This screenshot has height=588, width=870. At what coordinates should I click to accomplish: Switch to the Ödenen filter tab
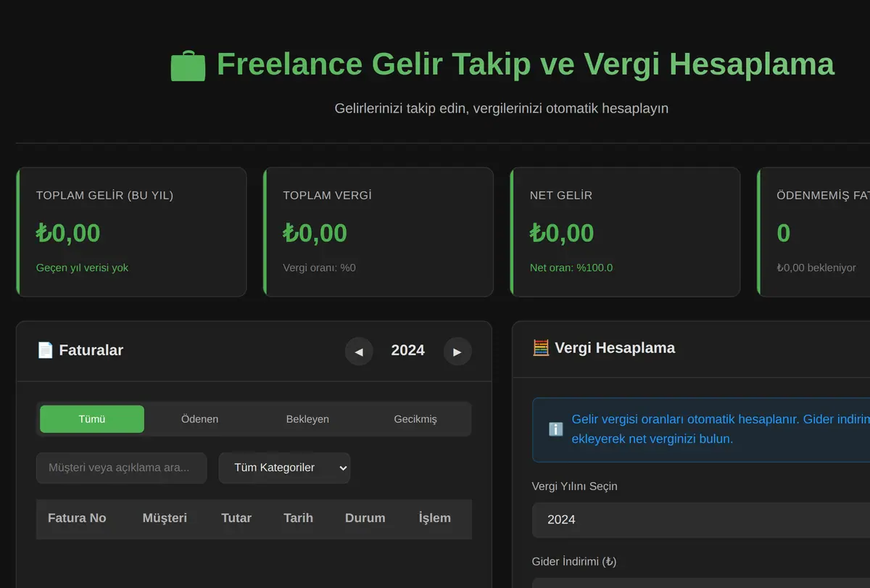(x=199, y=419)
